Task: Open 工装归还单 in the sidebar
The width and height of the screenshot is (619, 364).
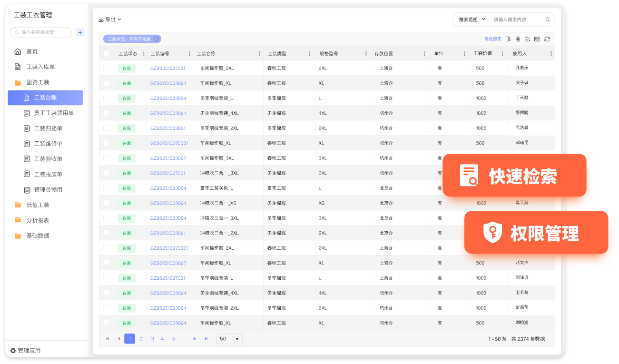Action: (x=48, y=128)
